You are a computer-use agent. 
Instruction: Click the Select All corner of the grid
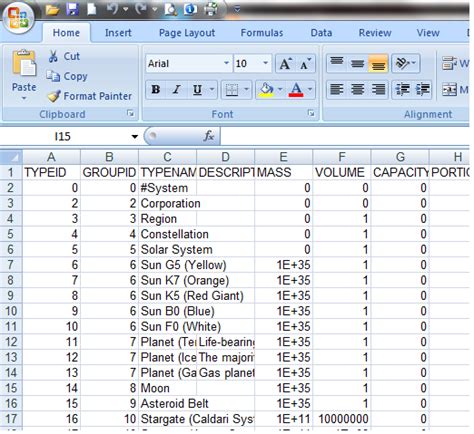pos(11,157)
